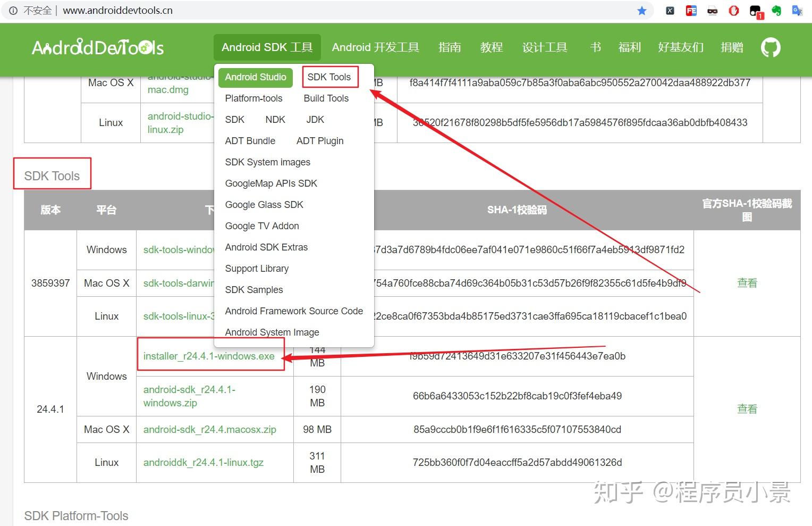The image size is (812, 526).
Task: Open GitHub via the navbar GitHub icon
Action: pos(770,47)
